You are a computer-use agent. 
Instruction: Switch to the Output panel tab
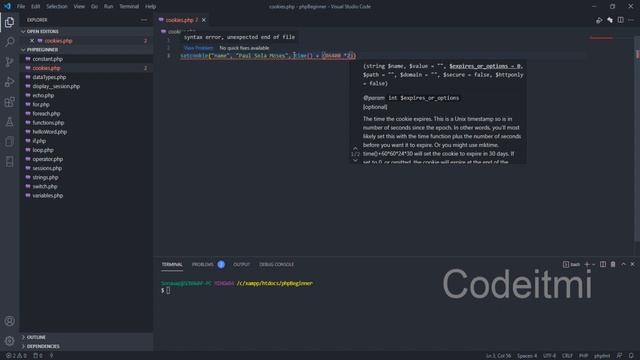pyautogui.click(x=241, y=264)
